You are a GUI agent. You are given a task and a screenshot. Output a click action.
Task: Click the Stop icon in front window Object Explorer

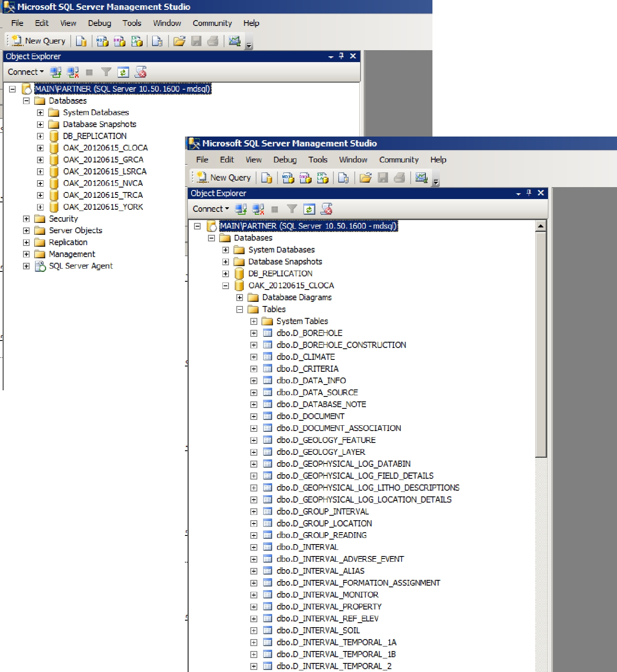275,209
